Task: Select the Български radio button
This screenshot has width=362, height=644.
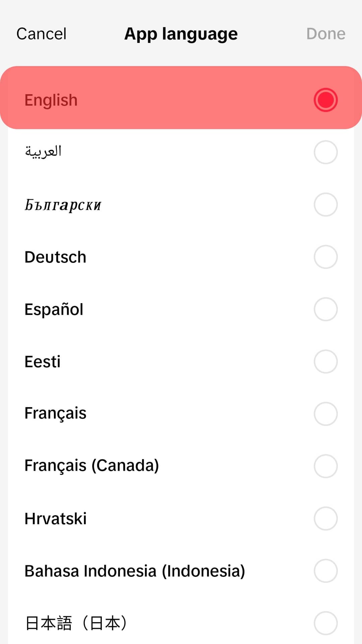Action: 325,205
